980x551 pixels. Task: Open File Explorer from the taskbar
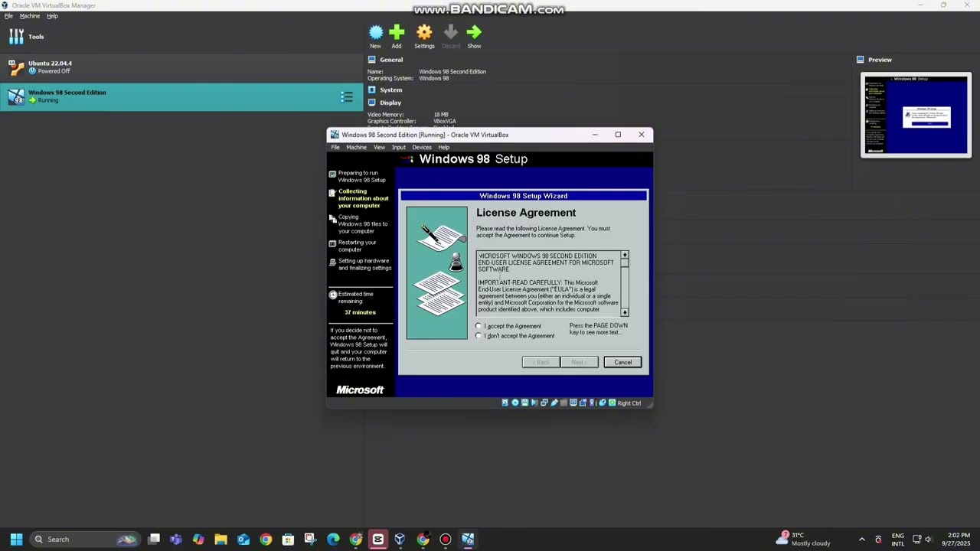220,540
